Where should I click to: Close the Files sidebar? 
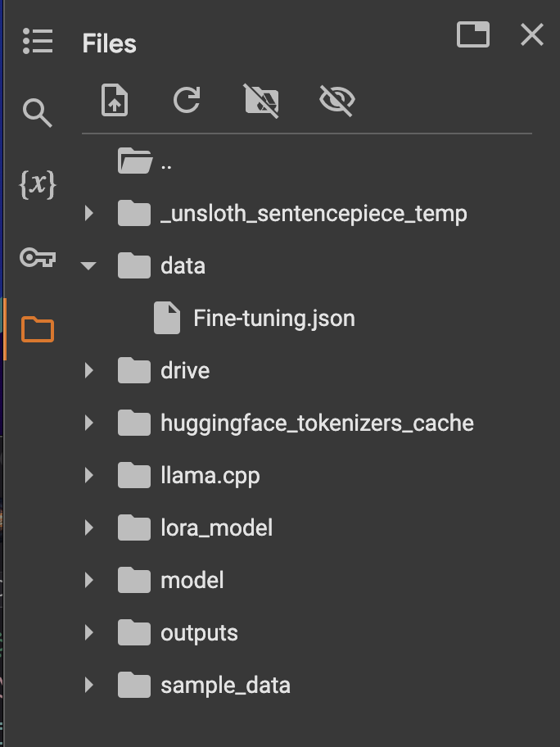pos(531,35)
